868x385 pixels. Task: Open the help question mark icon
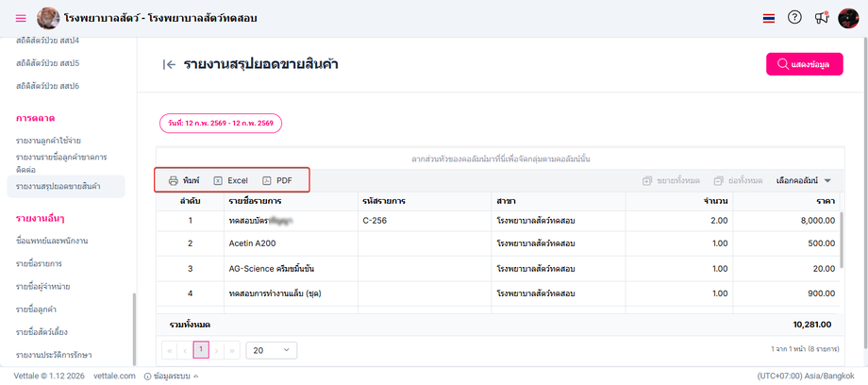[x=794, y=18]
